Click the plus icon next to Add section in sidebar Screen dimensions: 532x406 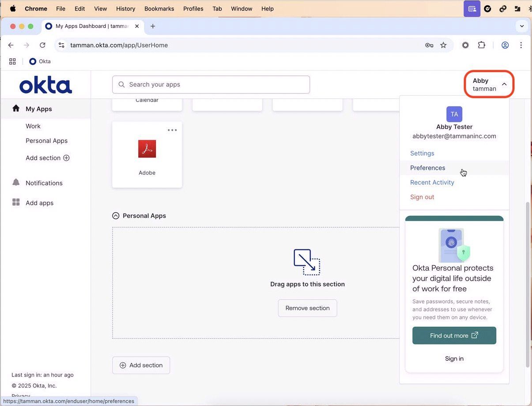[x=66, y=158]
